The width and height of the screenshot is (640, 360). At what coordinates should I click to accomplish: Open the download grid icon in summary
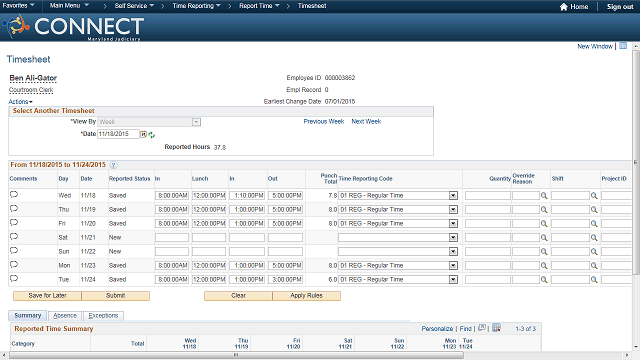pos(496,328)
